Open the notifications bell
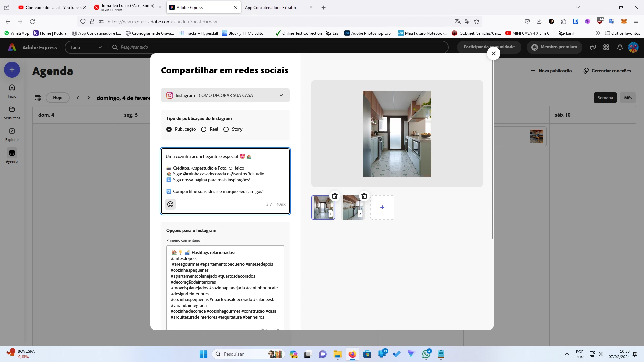 click(x=620, y=47)
